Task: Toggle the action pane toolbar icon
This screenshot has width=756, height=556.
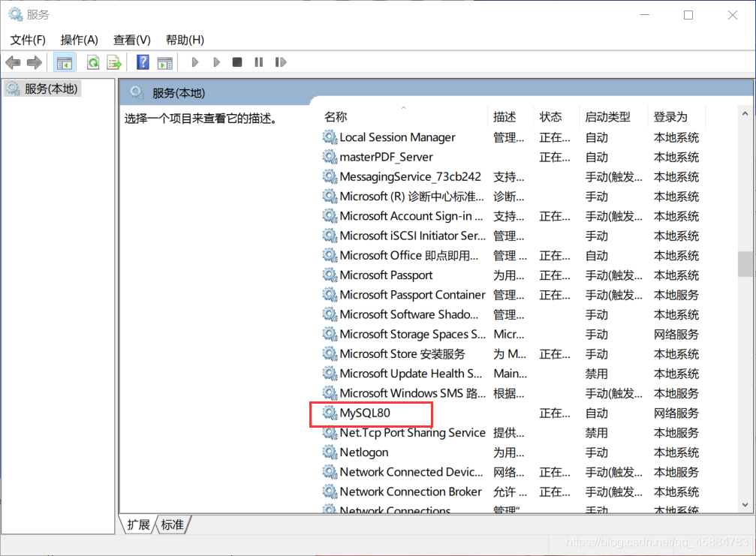Action: [x=164, y=62]
